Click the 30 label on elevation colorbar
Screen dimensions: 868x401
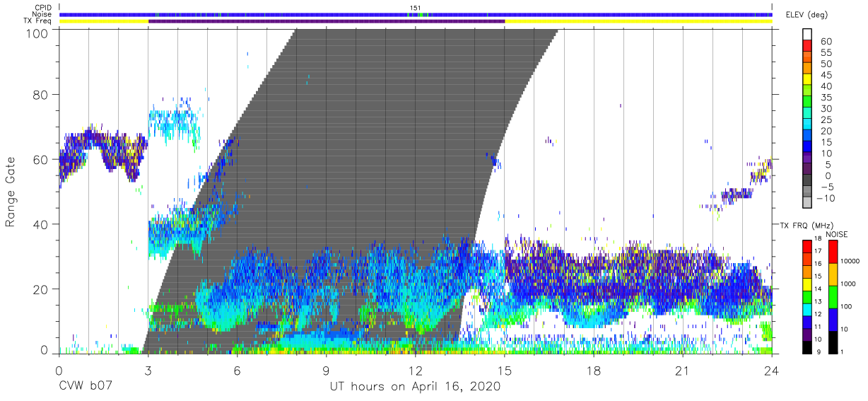[x=826, y=108]
